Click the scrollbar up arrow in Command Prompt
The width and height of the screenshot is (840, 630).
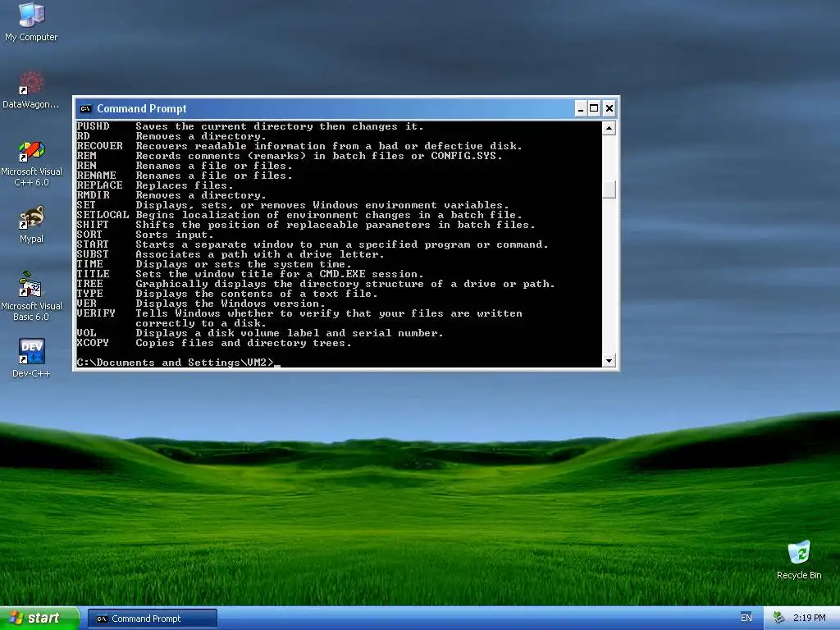pos(609,128)
